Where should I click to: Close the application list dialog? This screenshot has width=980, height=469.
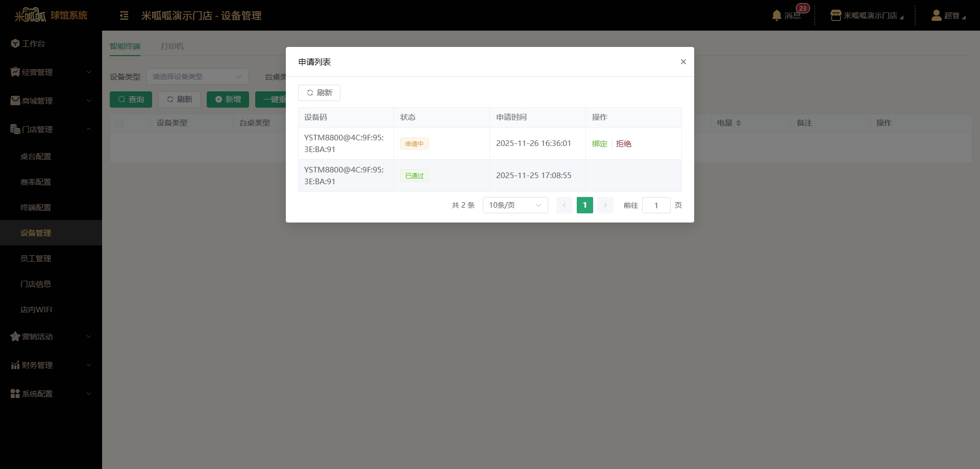point(683,62)
